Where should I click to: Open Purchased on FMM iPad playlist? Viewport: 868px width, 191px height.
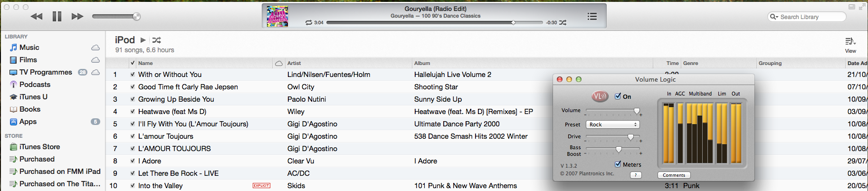click(60, 172)
